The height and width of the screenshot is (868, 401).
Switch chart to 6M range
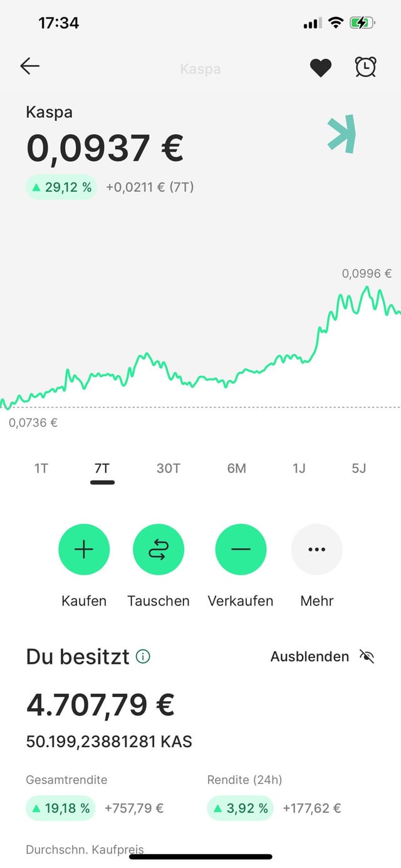pos(236,468)
